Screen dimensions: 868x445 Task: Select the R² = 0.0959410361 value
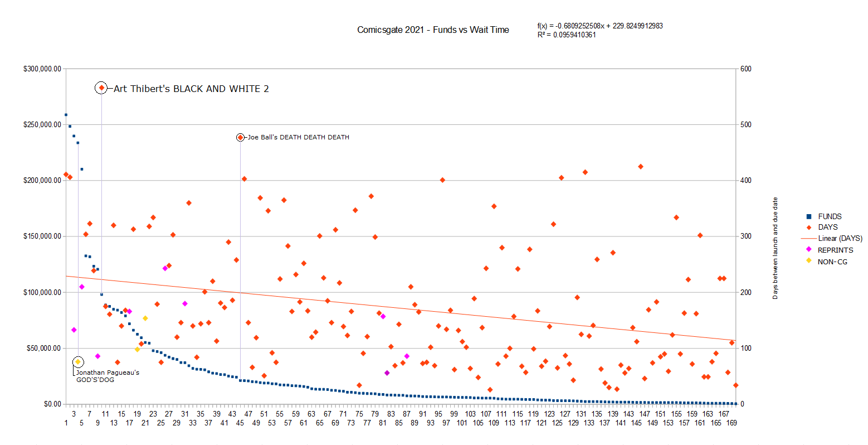tap(567, 35)
